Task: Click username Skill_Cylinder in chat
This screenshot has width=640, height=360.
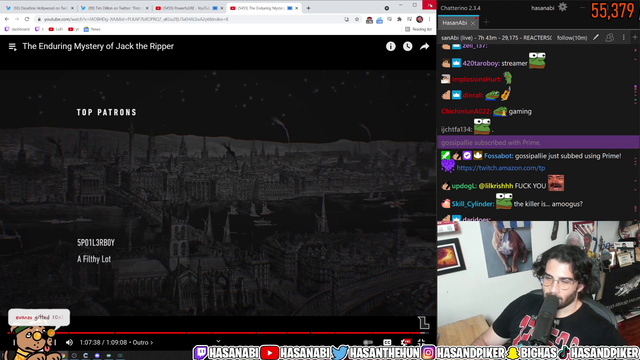Action: click(473, 204)
